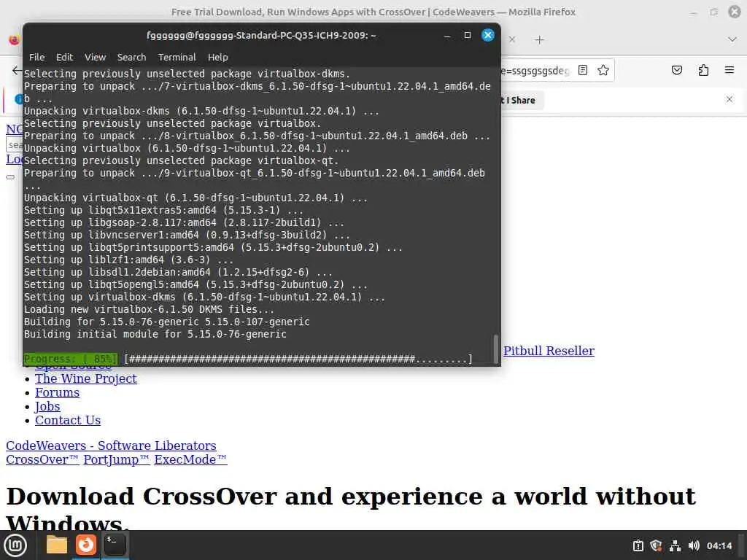The height and width of the screenshot is (560, 747).
Task: Open Firefox hamburger application menu
Action: [x=729, y=71]
